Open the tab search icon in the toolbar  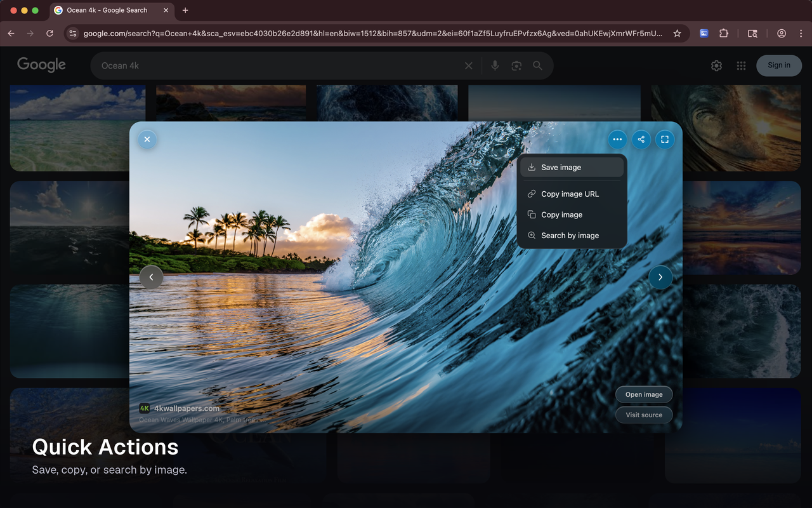point(752,34)
